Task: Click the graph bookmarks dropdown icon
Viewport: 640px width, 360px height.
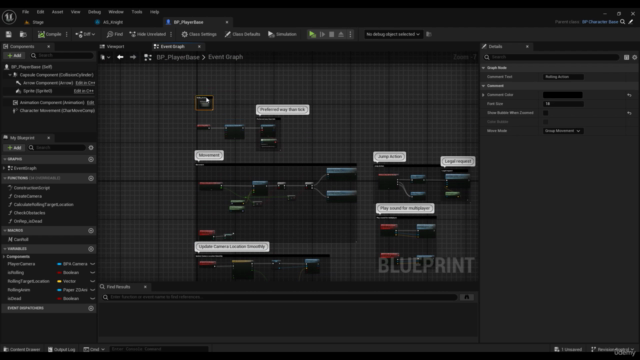Action: tap(105, 57)
